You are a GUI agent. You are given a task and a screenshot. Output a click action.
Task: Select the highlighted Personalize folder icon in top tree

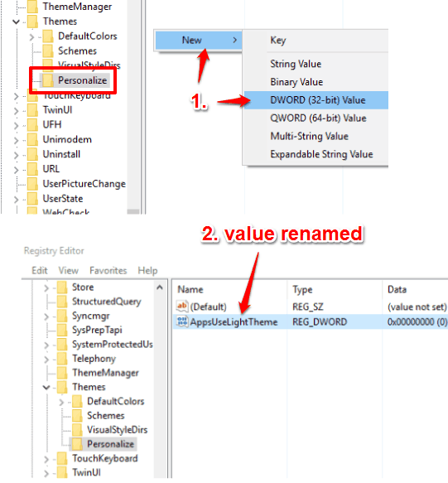(x=48, y=80)
